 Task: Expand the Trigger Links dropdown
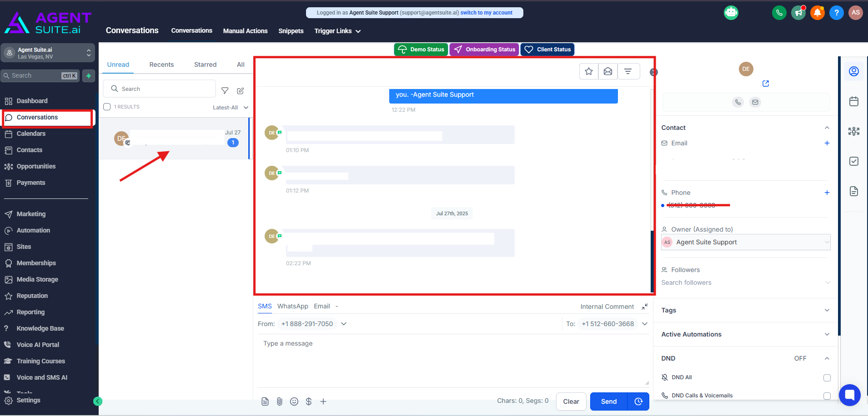pyautogui.click(x=337, y=31)
